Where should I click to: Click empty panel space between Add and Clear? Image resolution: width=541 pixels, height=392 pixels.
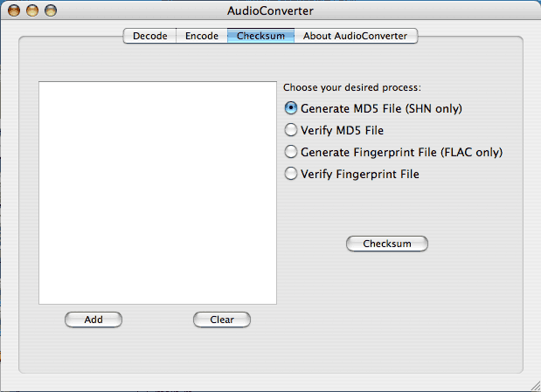point(157,320)
